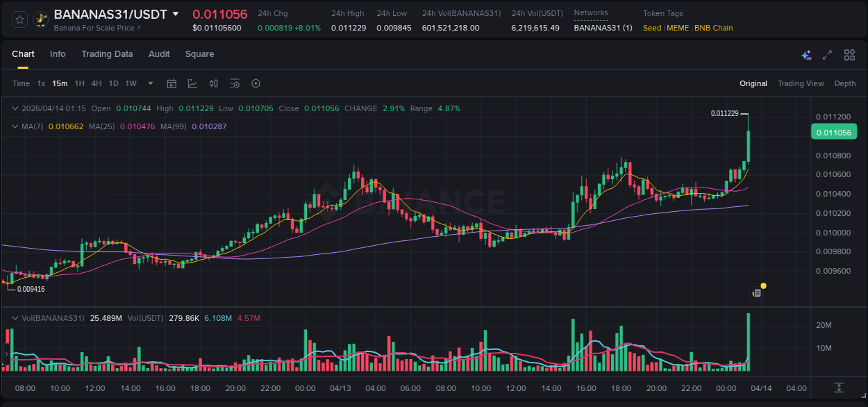Viewport: 868px width, 407px height.
Task: Open the calendar date-jump icon
Action: [x=172, y=83]
